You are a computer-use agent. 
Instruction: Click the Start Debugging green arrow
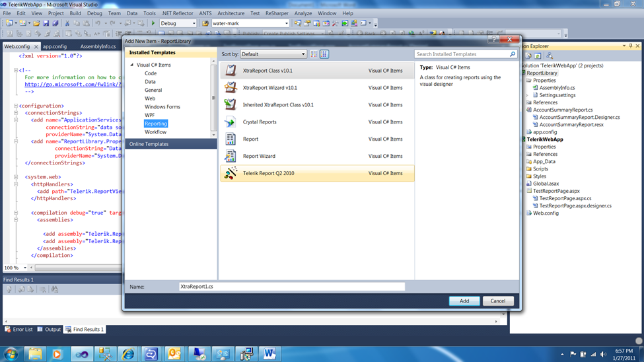(x=153, y=23)
